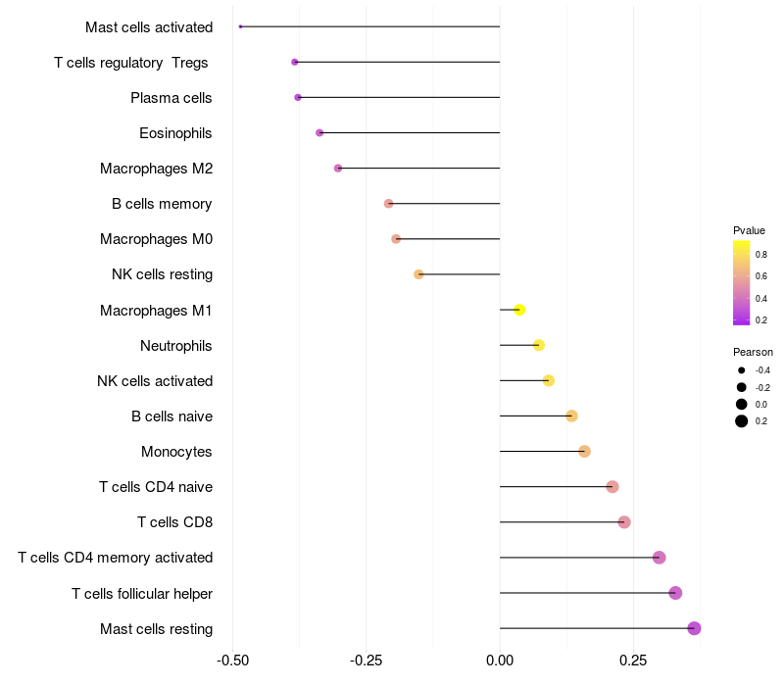The width and height of the screenshot is (784, 686).
Task: Click the Pvalue color gradient bar
Action: pyautogui.click(x=742, y=282)
